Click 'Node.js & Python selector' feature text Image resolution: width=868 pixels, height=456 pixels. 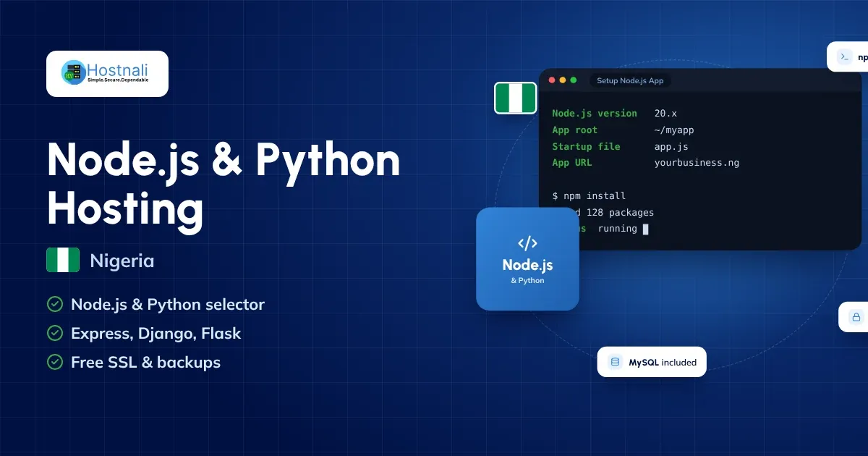click(x=168, y=305)
